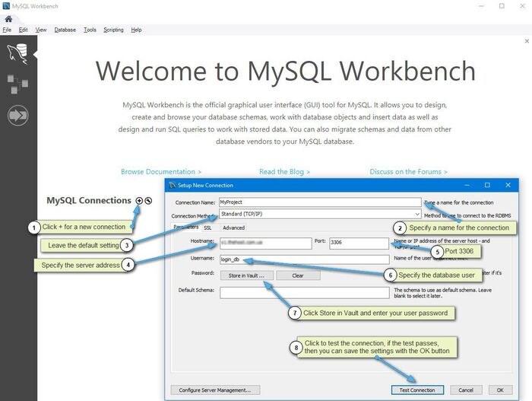Click the Connection Name input field

click(x=320, y=202)
